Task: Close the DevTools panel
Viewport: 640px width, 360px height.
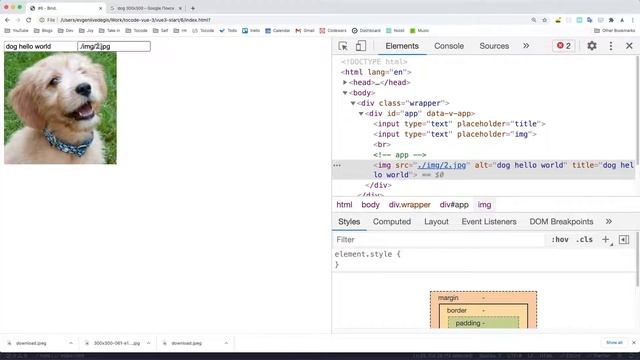Action: [629, 46]
